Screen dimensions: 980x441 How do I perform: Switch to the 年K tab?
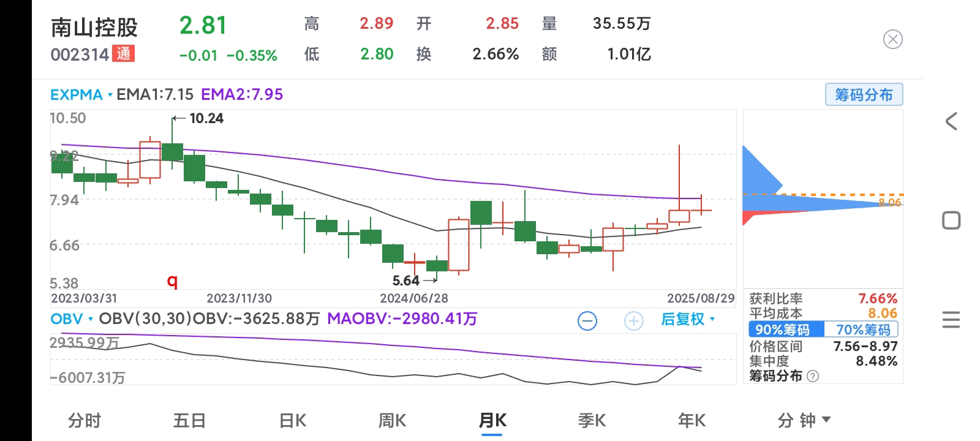tap(692, 420)
